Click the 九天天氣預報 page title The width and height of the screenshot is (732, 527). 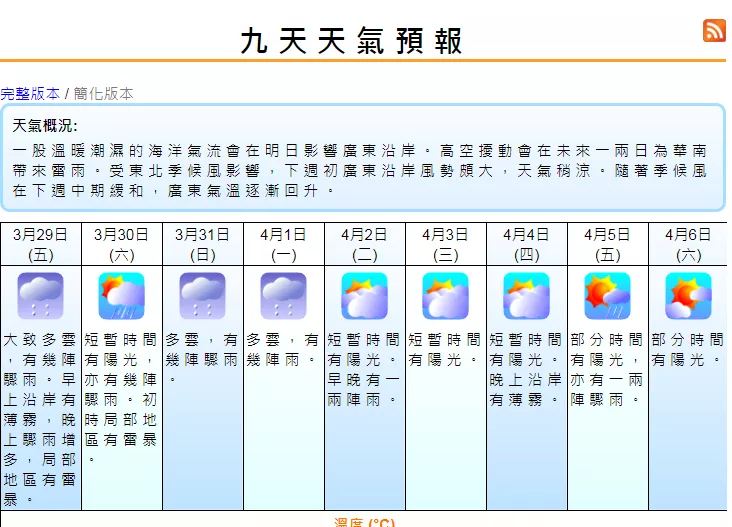point(352,41)
